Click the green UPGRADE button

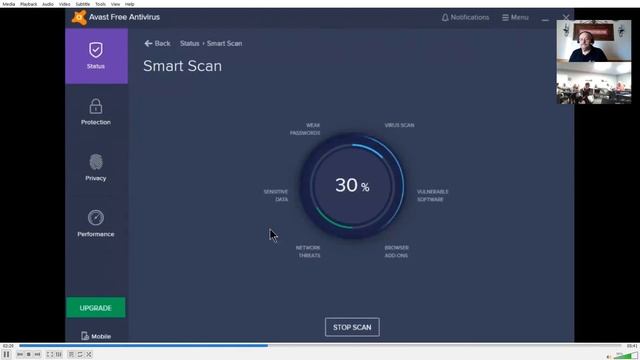96,307
